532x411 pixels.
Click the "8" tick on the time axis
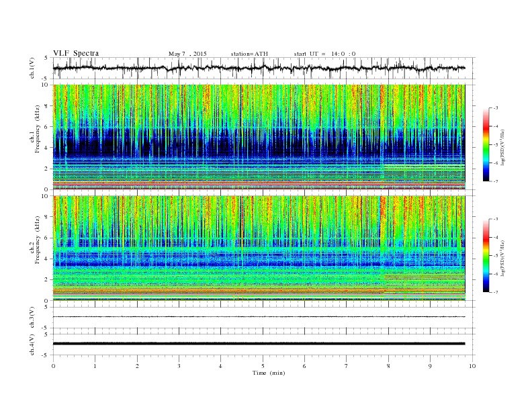(388, 366)
